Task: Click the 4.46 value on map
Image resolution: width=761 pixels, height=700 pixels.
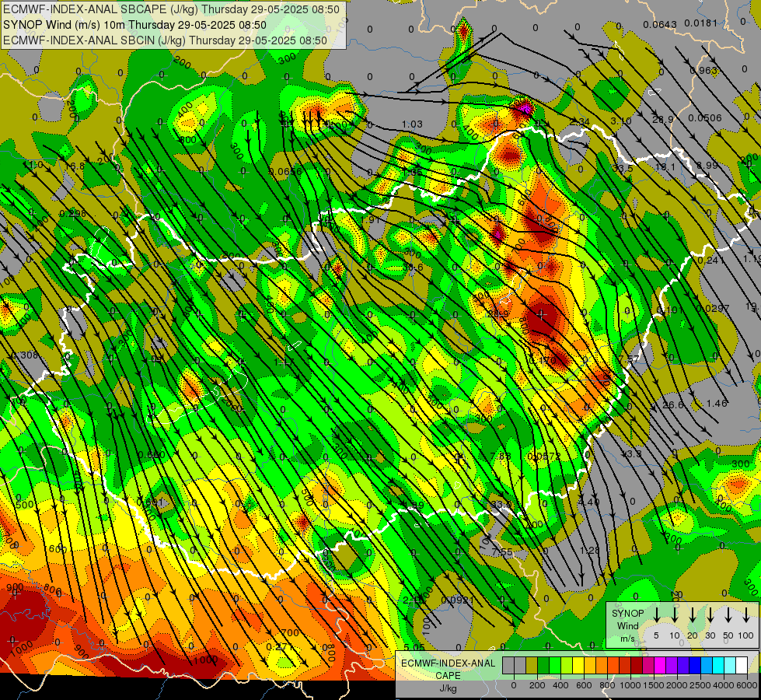Action: pyautogui.click(x=588, y=502)
